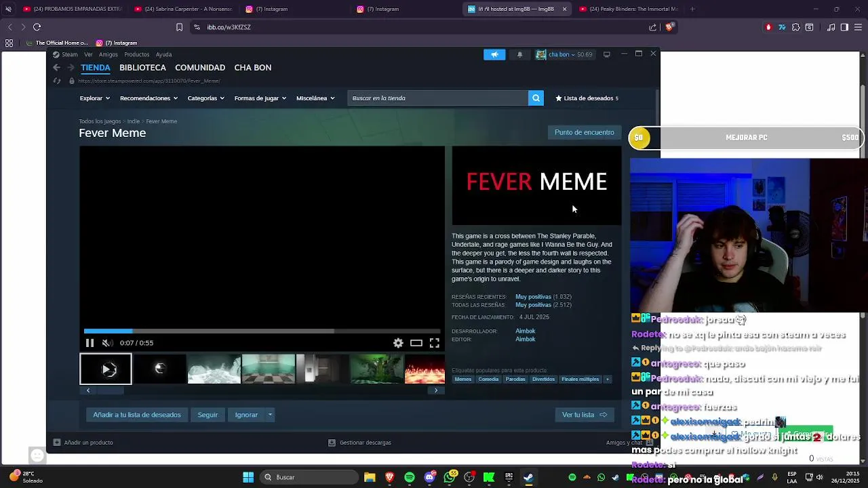Expand tags with the plus button
This screenshot has height=488, width=868.
pyautogui.click(x=608, y=380)
